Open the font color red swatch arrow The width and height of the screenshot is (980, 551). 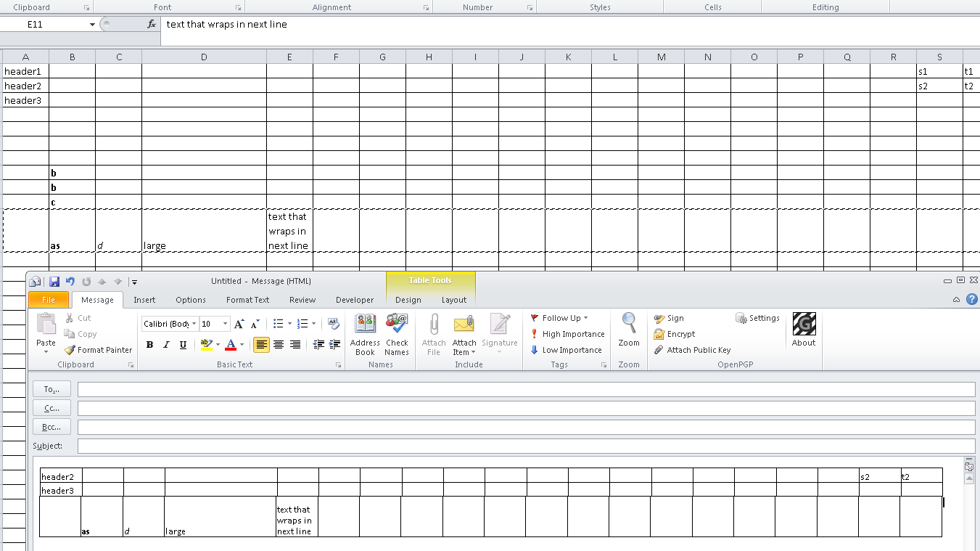click(242, 345)
